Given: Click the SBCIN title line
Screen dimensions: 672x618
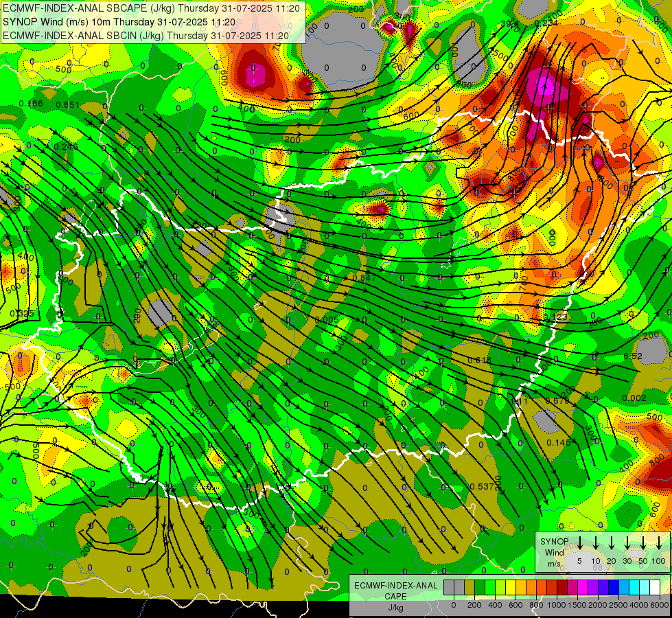Looking at the screenshot, I should coord(146,36).
